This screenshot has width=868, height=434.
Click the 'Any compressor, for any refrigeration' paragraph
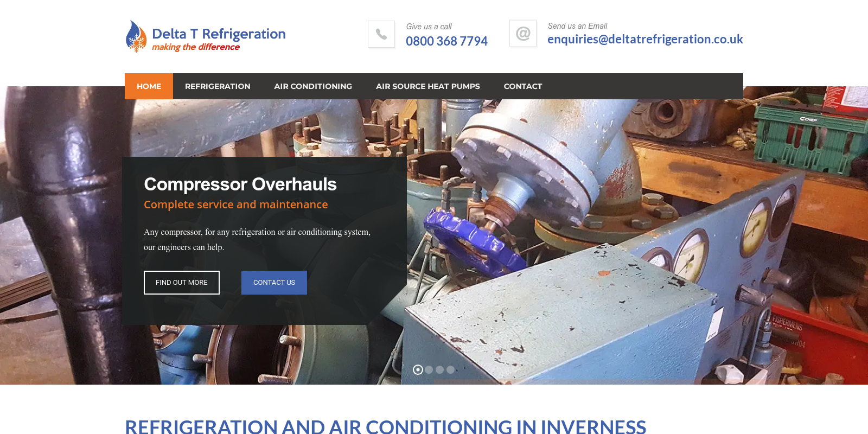[x=257, y=239]
